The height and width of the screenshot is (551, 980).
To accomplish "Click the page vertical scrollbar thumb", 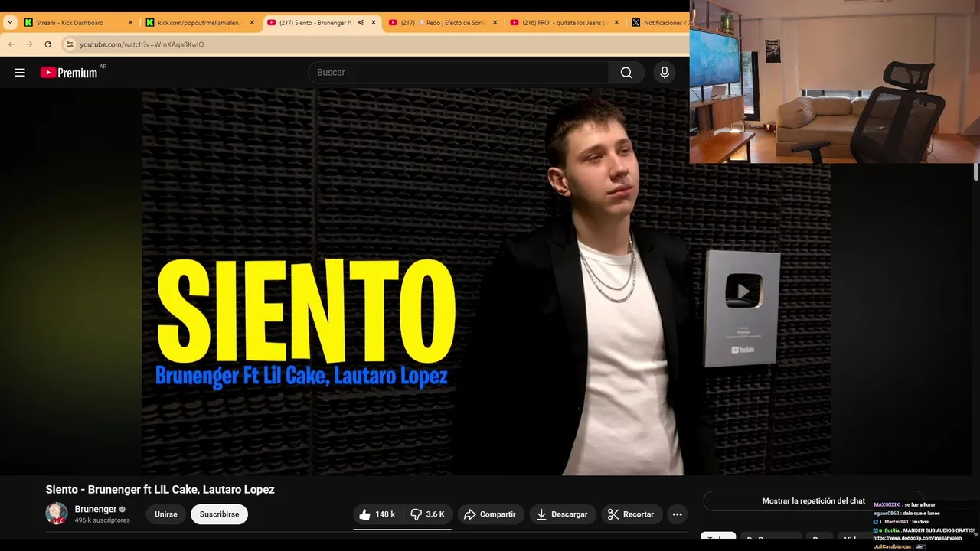I will (976, 172).
